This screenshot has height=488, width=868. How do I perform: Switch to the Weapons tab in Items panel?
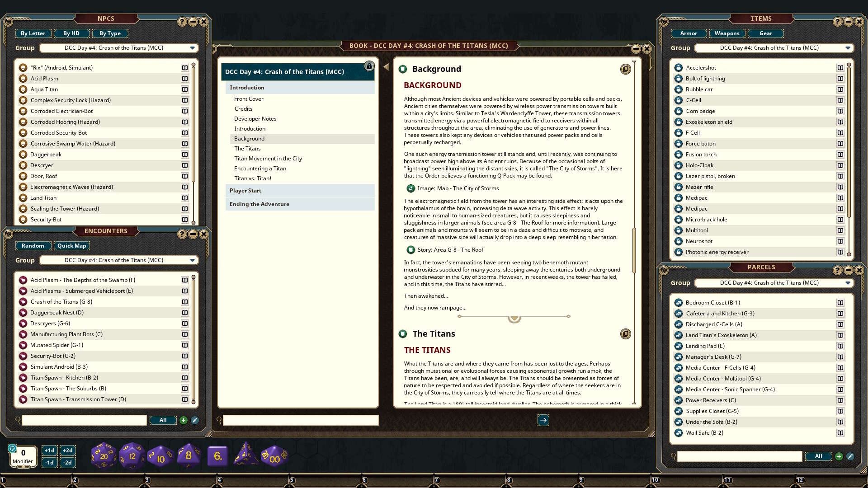(x=727, y=33)
